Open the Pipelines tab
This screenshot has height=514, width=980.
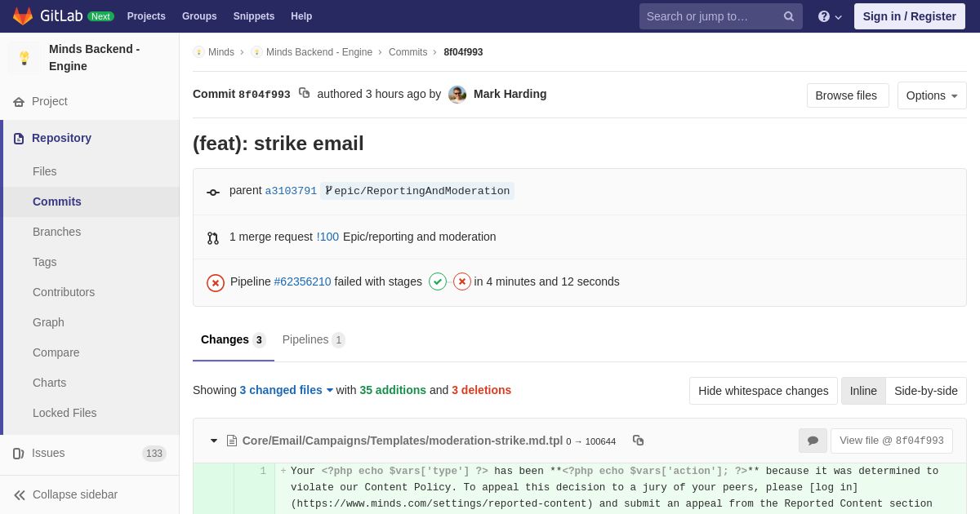[x=314, y=339]
